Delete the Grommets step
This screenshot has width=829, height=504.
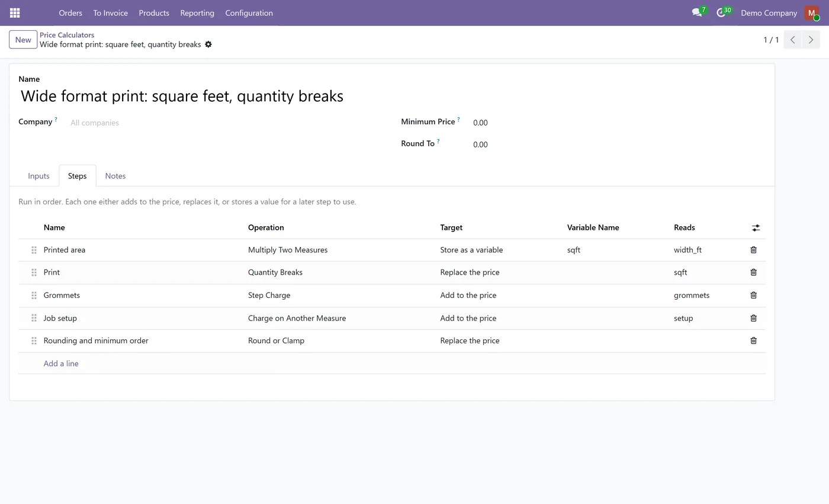tap(753, 295)
